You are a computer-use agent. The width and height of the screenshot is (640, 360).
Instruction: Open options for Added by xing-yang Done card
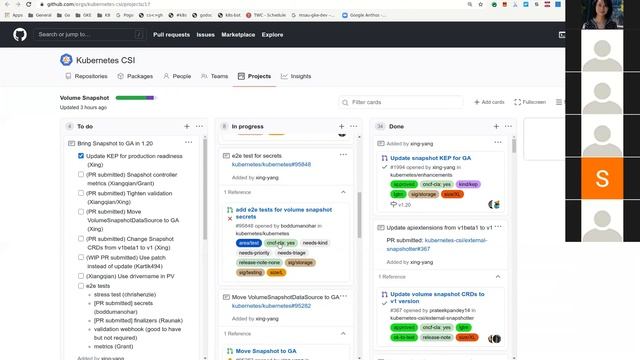(x=498, y=142)
